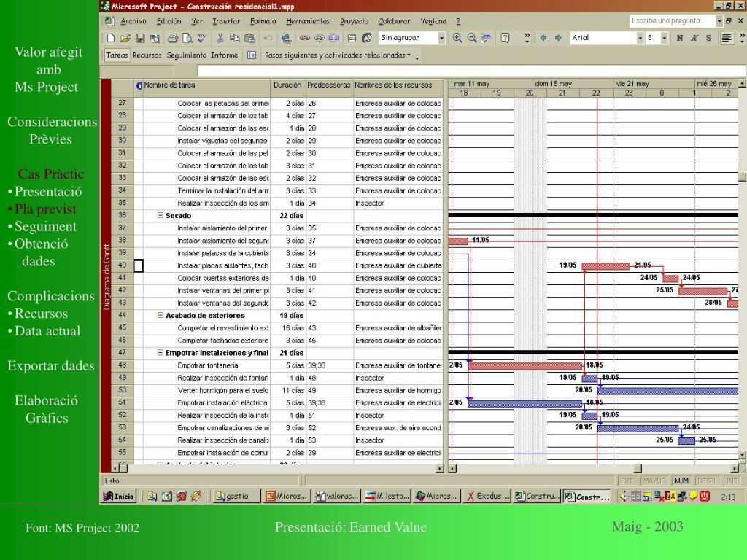
Task: Collapse the Acabado de exteriores summary task
Action: pos(160,316)
